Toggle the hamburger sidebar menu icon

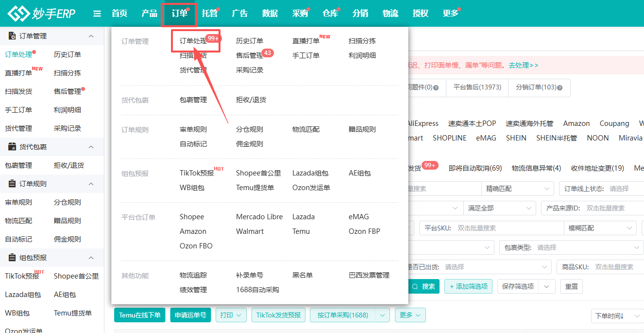pyautogui.click(x=97, y=14)
